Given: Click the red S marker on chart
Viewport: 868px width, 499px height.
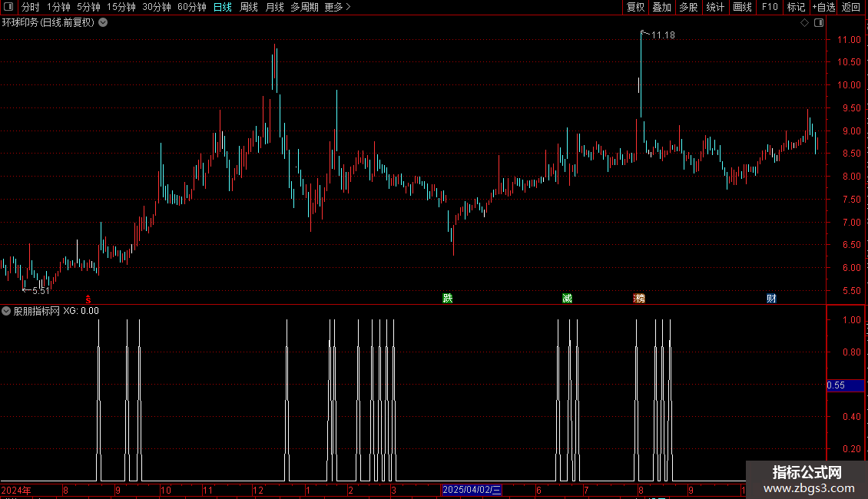Looking at the screenshot, I should tap(88, 299).
